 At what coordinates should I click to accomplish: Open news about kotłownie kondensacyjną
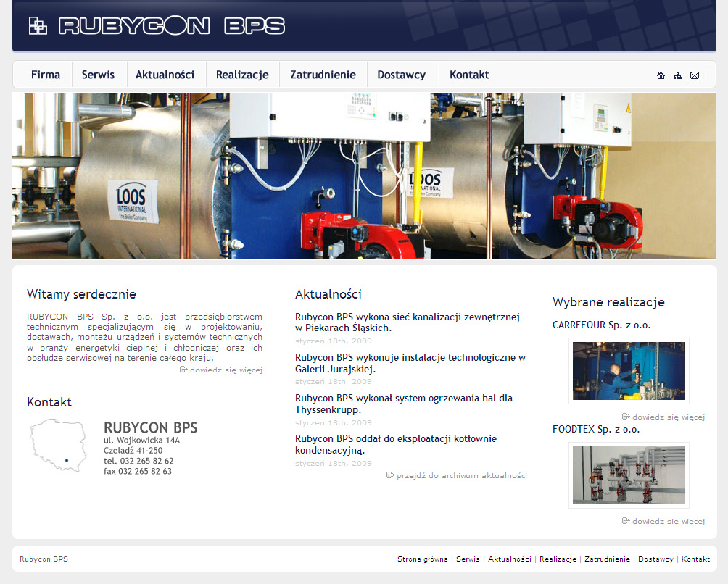[x=396, y=444]
